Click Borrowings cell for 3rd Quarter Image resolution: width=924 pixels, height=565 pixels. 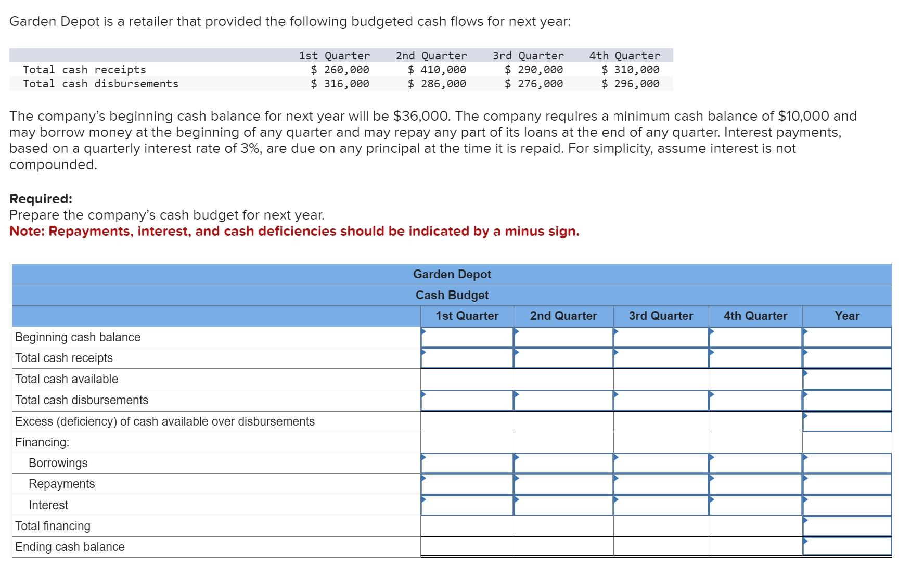[x=661, y=463]
